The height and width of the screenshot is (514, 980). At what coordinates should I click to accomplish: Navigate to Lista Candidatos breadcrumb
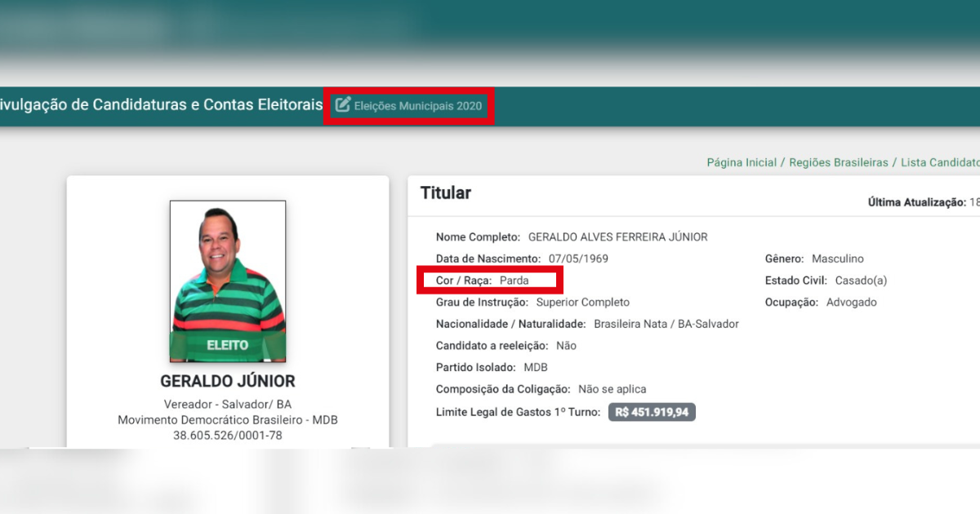pyautogui.click(x=940, y=162)
